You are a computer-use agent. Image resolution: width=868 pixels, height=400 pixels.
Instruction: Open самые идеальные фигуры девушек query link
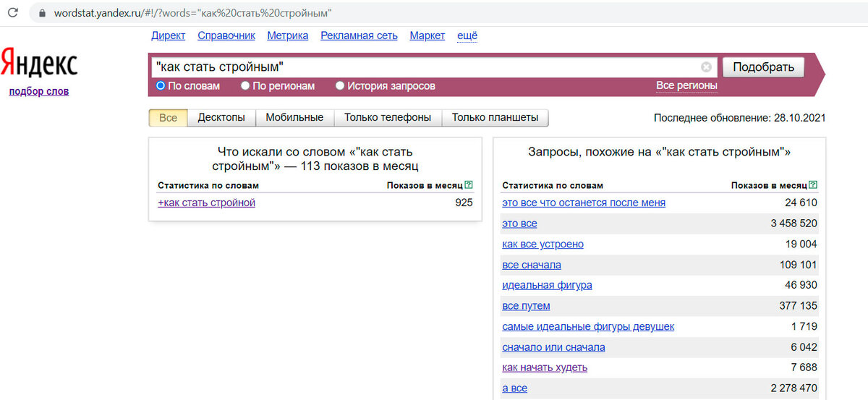point(588,326)
